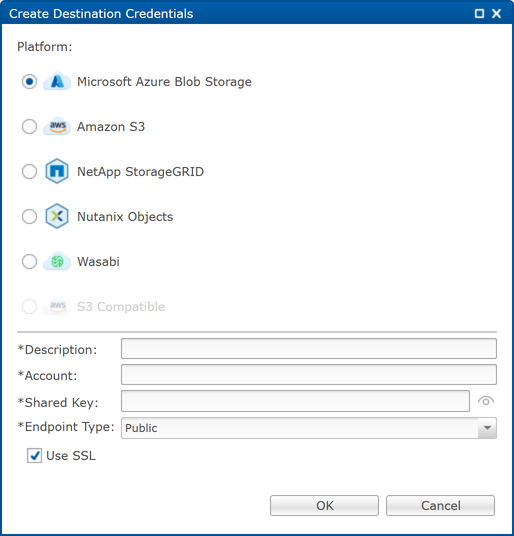The height and width of the screenshot is (536, 514).
Task: Focus the Shared Key input field
Action: pyautogui.click(x=295, y=401)
